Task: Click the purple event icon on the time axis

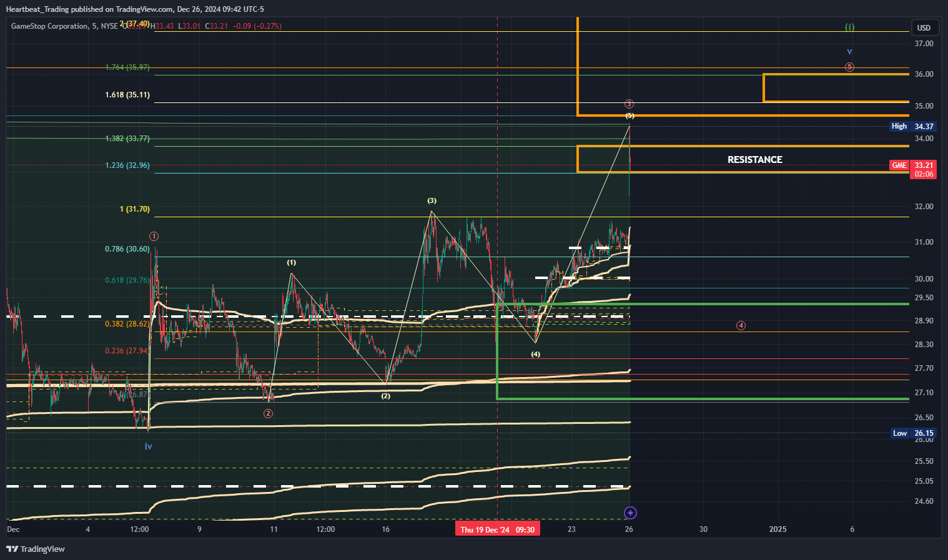Action: [630, 513]
